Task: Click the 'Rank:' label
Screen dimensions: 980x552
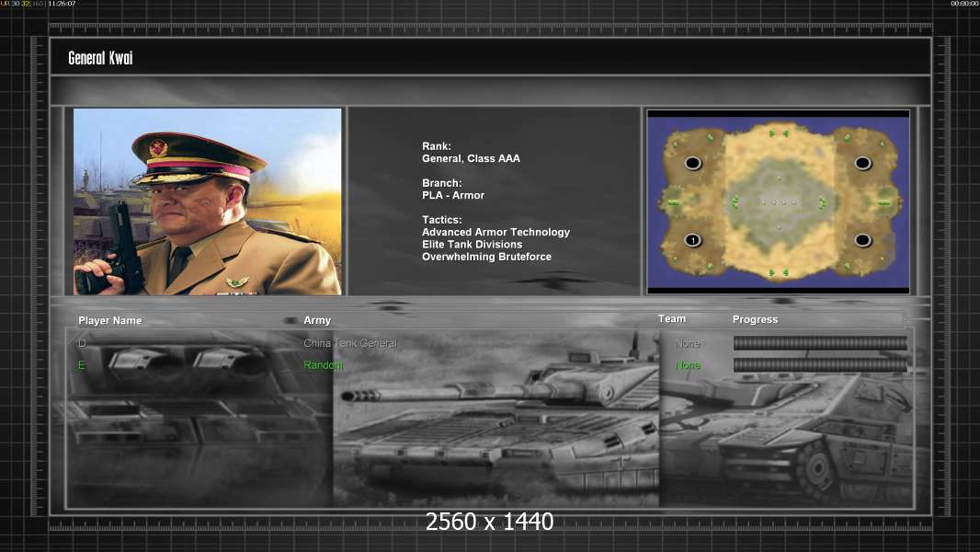Action: point(437,146)
